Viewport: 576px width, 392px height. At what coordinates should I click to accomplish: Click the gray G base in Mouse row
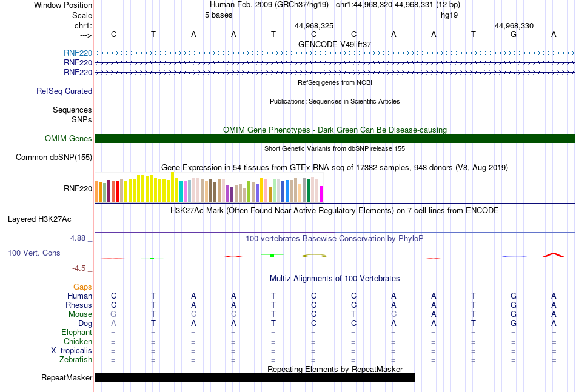[x=113, y=314]
